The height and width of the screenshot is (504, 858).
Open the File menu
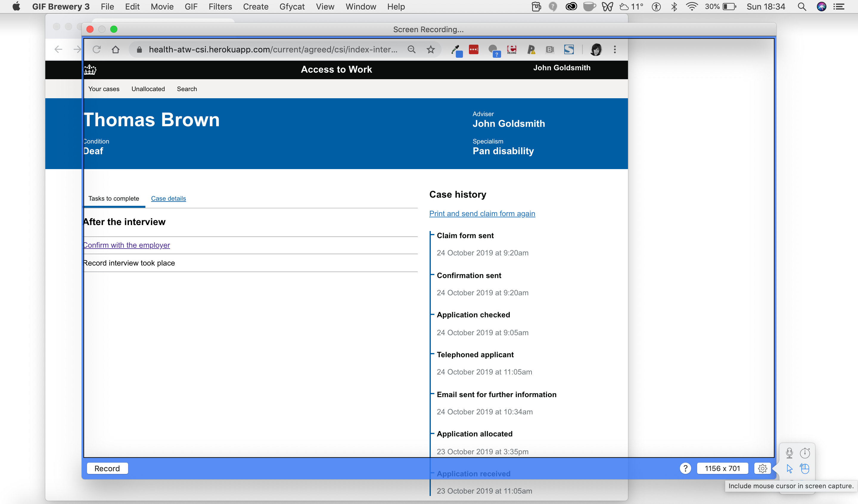click(x=107, y=7)
